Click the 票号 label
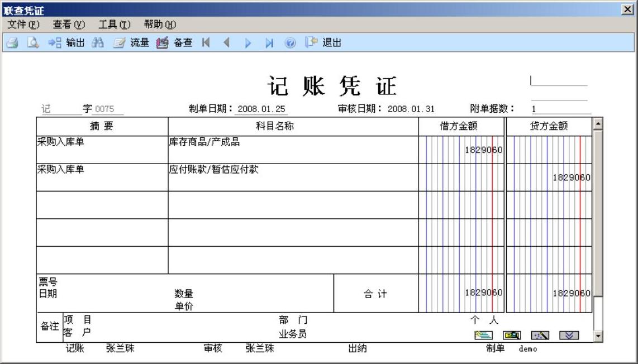Screen dimensions: 638x364 pos(47,281)
